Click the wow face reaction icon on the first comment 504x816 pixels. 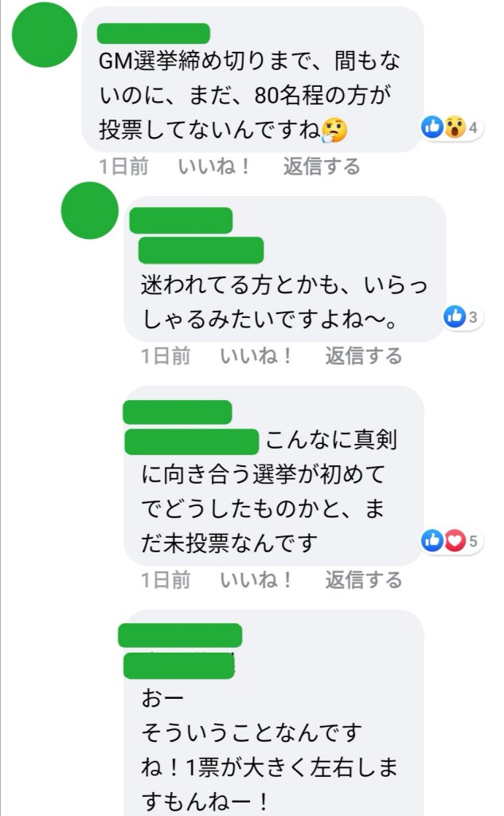tap(454, 127)
